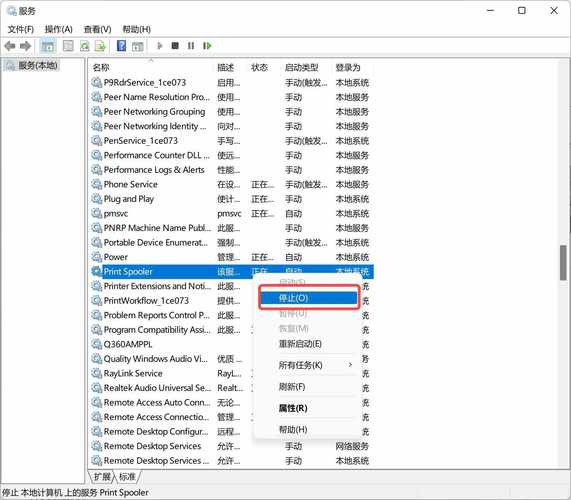Click the Forward arrow toolbar icon
Image resolution: width=571 pixels, height=500 pixels.
[x=25, y=46]
